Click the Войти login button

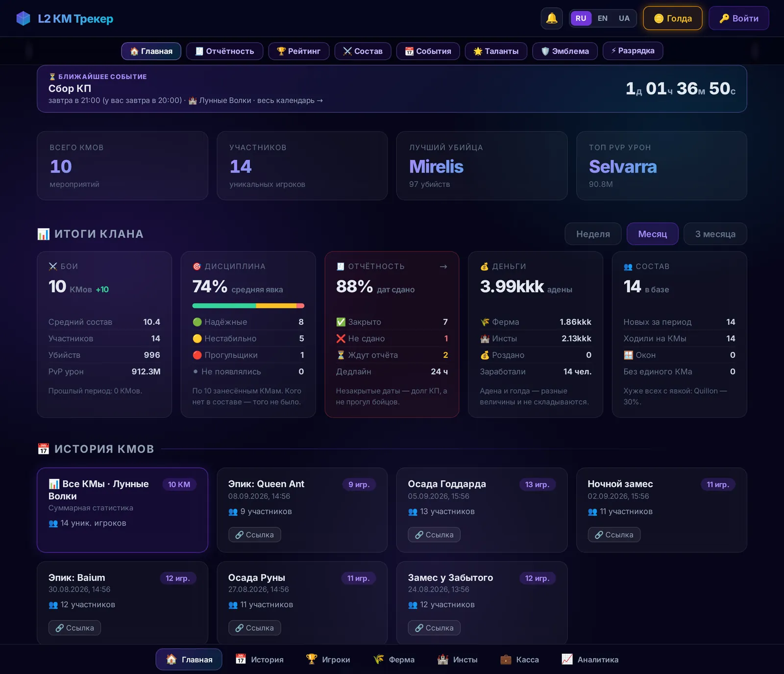(x=739, y=19)
